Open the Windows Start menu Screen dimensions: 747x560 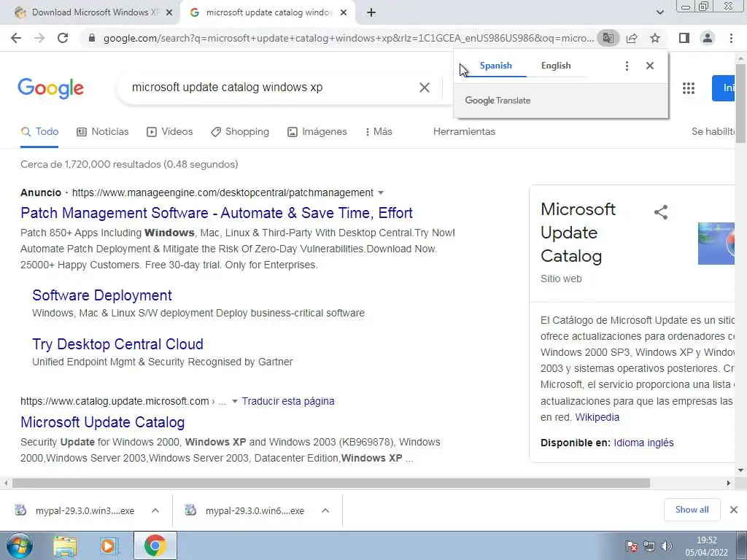(19, 545)
